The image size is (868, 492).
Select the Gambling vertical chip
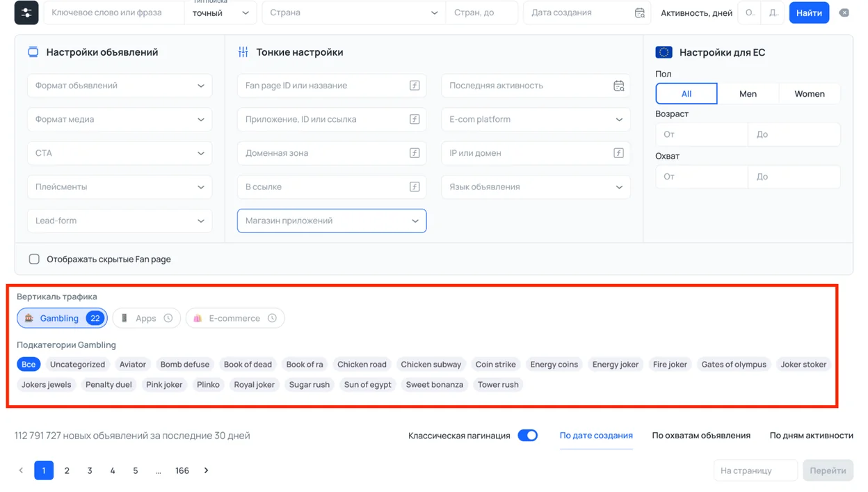pos(62,318)
